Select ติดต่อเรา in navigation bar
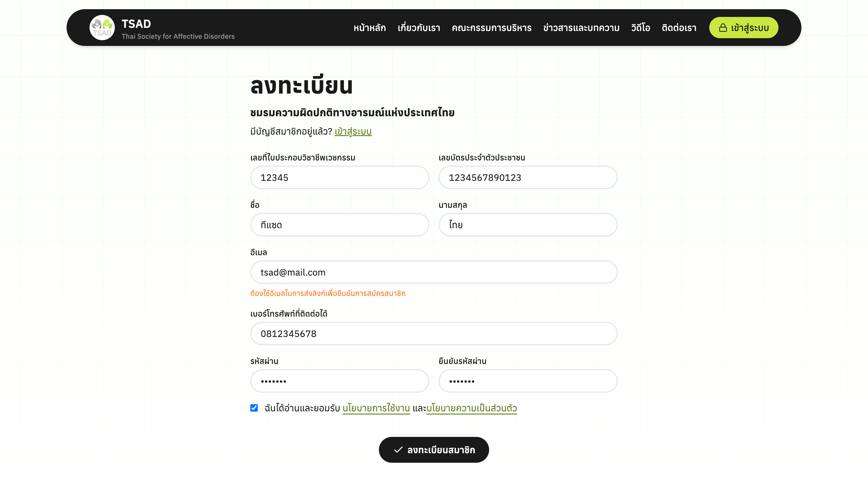 pos(679,28)
